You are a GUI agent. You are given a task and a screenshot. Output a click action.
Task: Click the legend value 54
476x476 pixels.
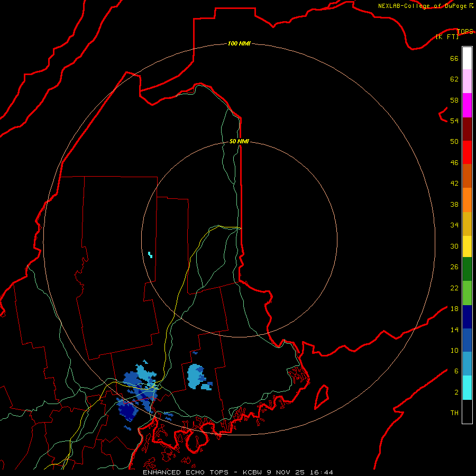454,121
